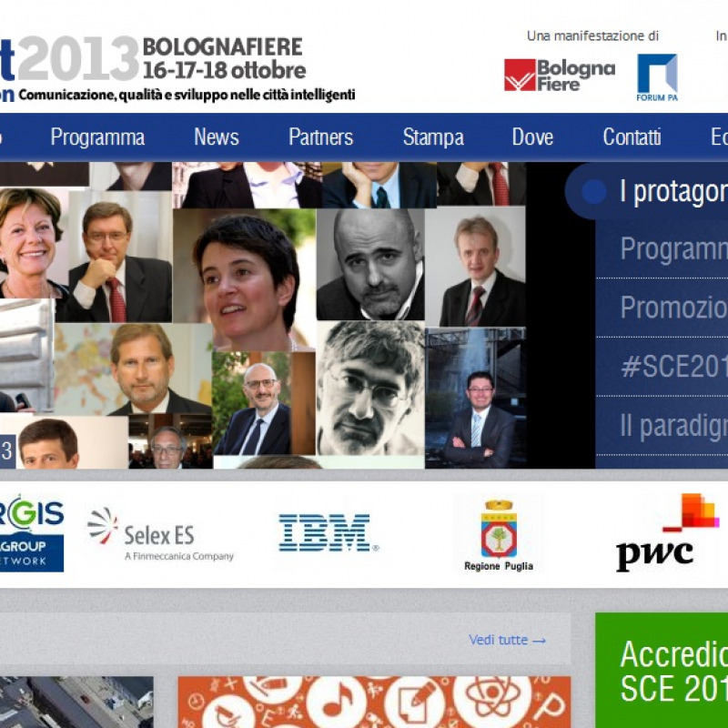Open the IBM sponsor logo
728x728 pixels.
click(329, 532)
